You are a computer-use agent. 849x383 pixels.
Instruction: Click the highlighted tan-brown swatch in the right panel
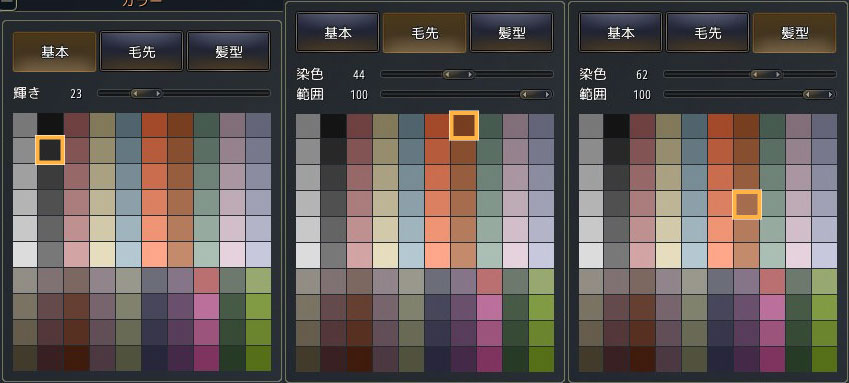pyautogui.click(x=747, y=204)
